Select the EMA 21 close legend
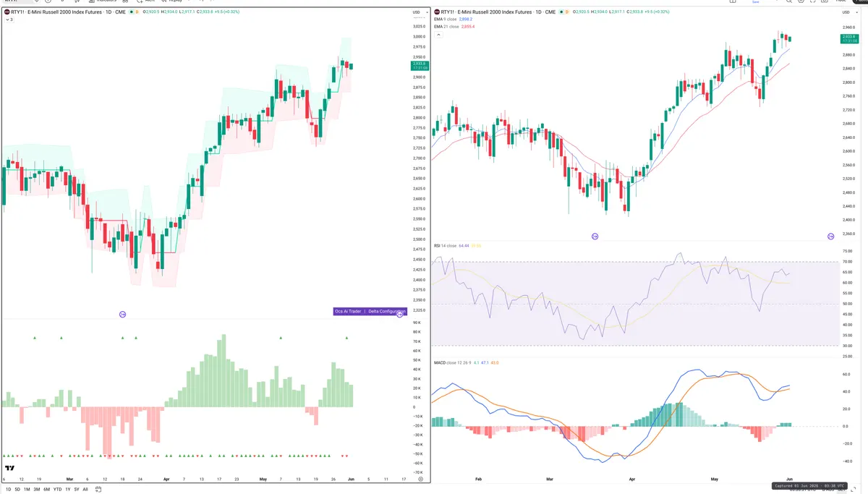The image size is (868, 494). 446,27
